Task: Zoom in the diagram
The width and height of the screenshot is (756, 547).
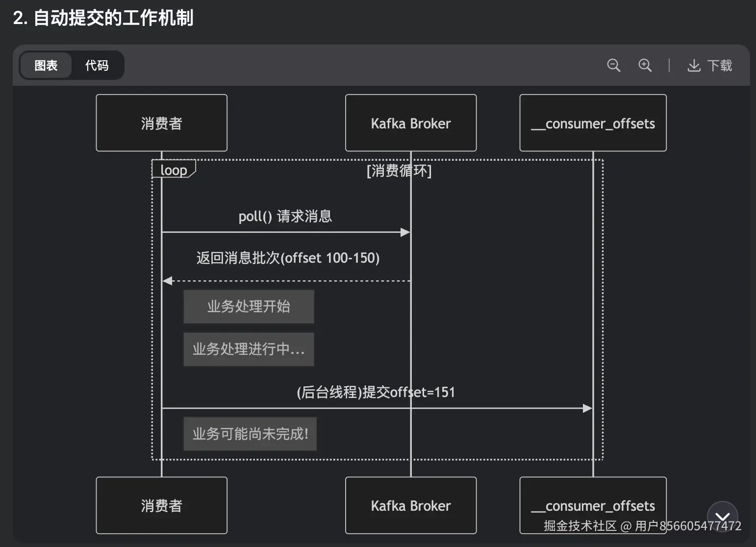Action: click(645, 65)
